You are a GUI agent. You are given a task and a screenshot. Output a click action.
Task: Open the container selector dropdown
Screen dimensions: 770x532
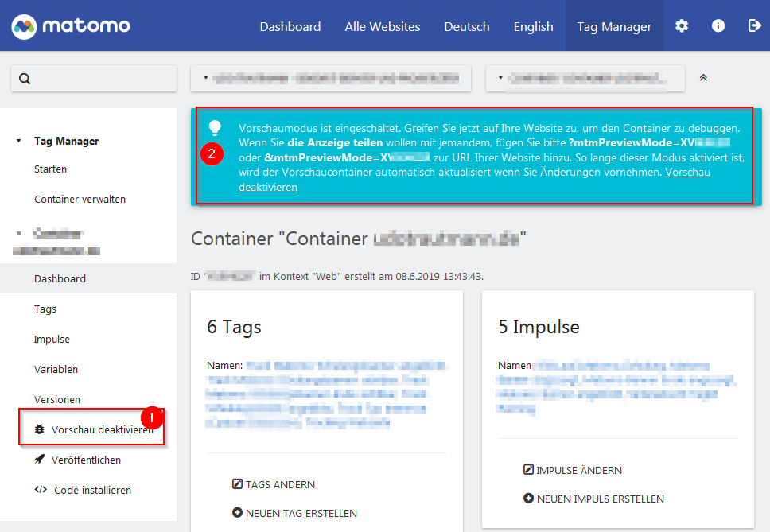[x=585, y=78]
